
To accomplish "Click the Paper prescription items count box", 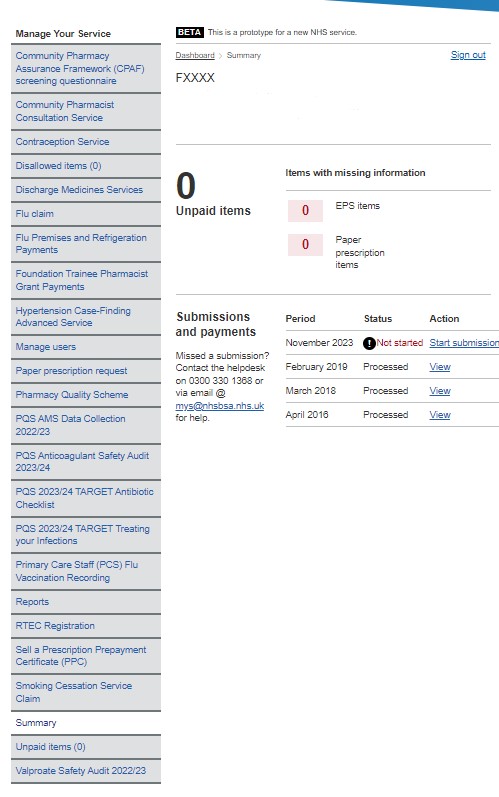I will pos(305,244).
